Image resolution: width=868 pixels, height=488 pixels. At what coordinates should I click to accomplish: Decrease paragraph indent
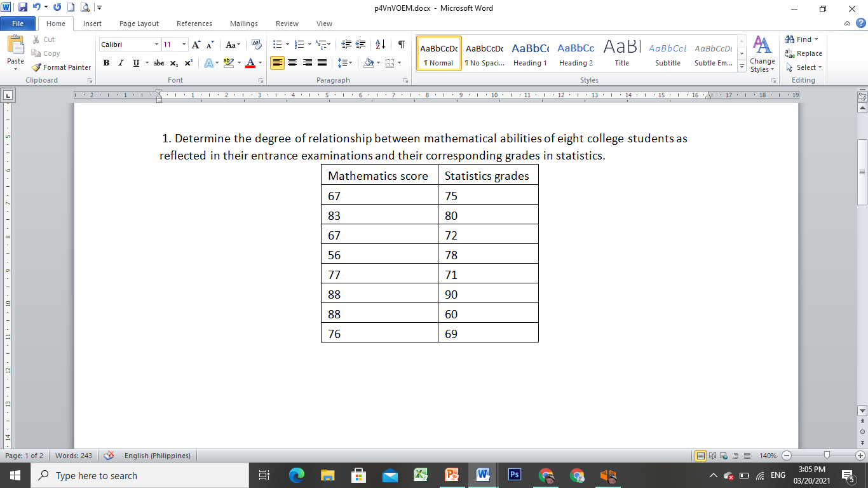346,44
